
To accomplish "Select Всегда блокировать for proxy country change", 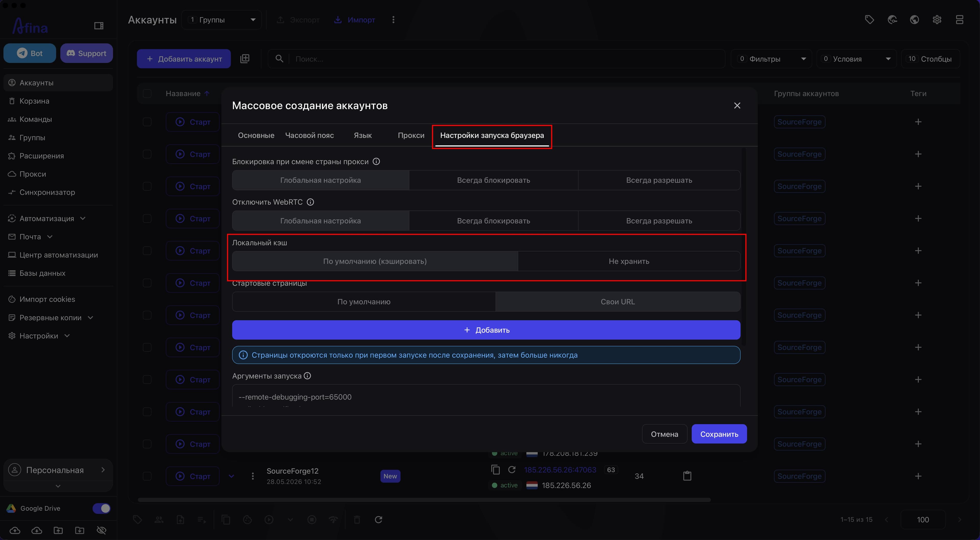I will point(493,180).
